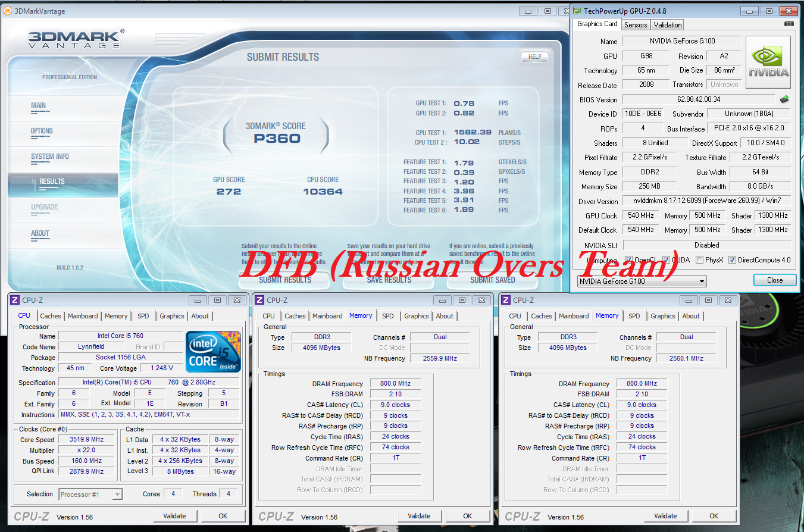Click Validate in the CPU-Z window with NB Frequency 2559.9 MHz
This screenshot has width=804, height=532.
pos(420,516)
